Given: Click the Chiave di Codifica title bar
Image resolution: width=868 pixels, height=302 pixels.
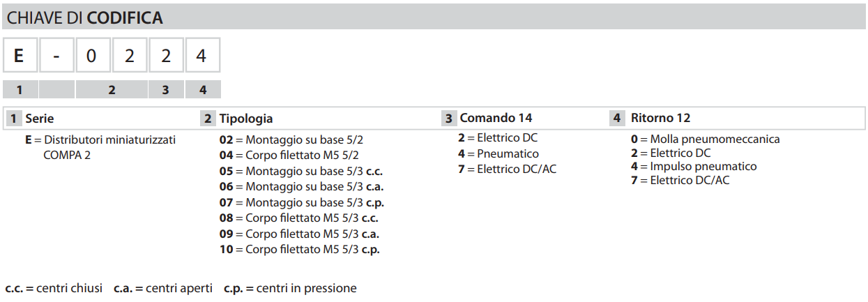Looking at the screenshot, I should pyautogui.click(x=434, y=17).
